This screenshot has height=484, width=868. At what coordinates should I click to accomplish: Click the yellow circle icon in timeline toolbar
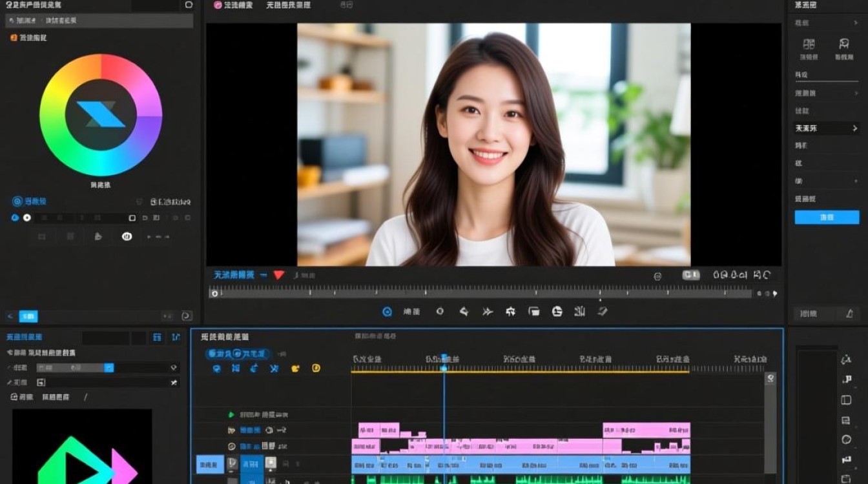coord(316,368)
